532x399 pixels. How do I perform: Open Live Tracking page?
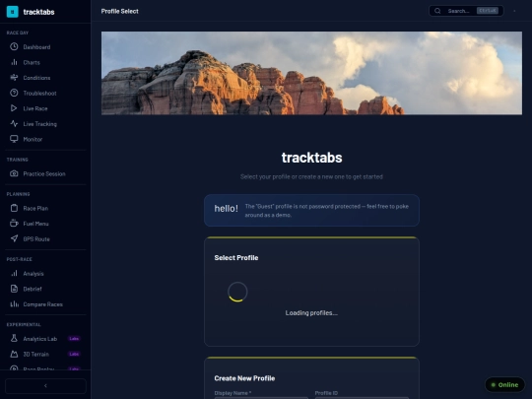pos(45,124)
